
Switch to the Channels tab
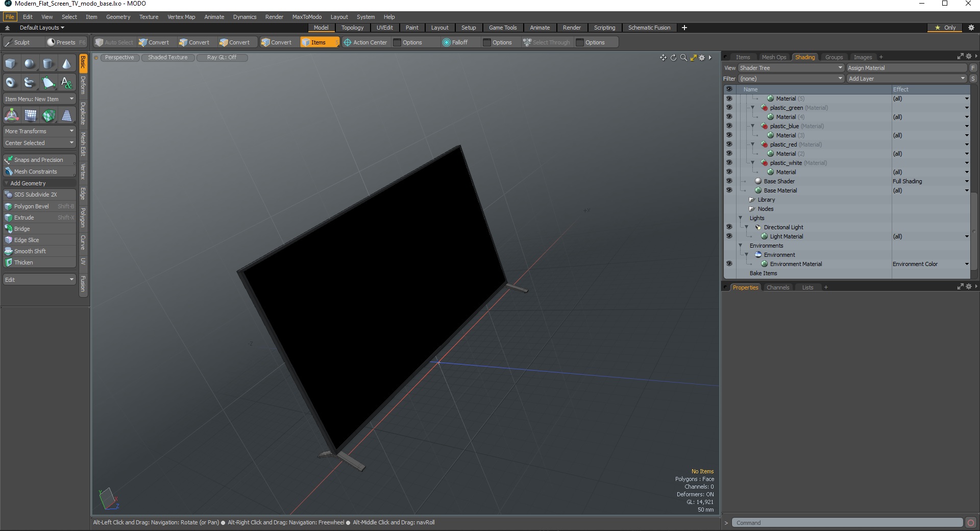pyautogui.click(x=778, y=287)
